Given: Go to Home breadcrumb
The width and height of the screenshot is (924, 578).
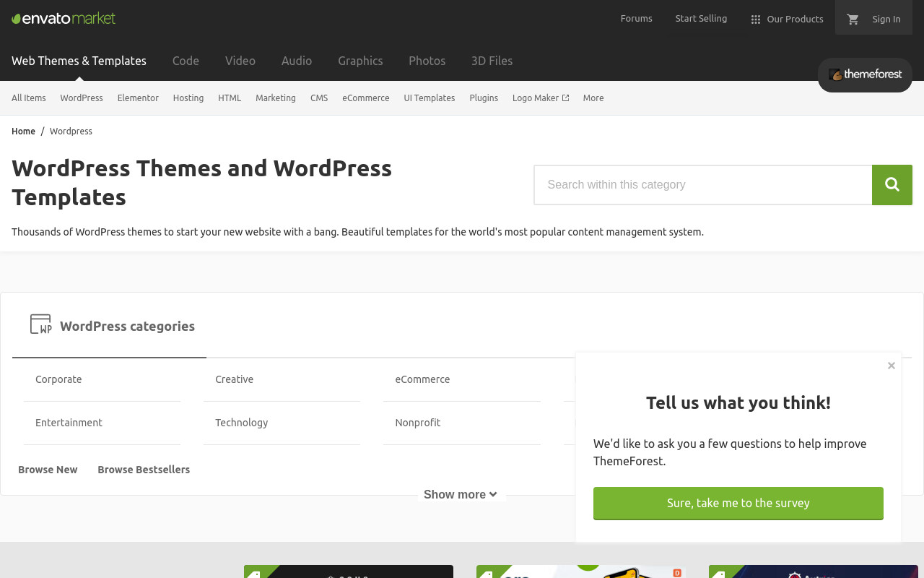Looking at the screenshot, I should 23,131.
